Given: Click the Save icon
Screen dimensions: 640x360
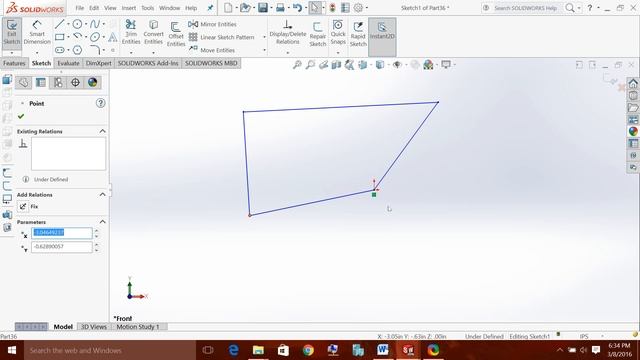Looking at the screenshot, I should [263, 8].
